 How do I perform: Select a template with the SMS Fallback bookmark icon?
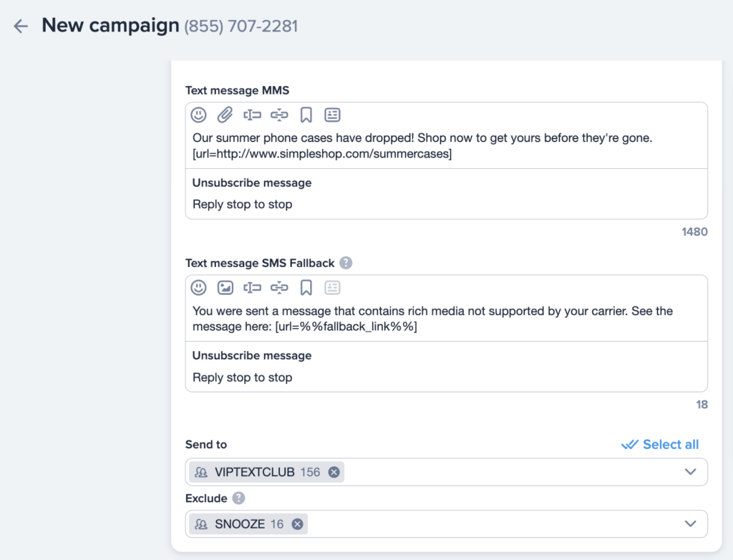[306, 287]
